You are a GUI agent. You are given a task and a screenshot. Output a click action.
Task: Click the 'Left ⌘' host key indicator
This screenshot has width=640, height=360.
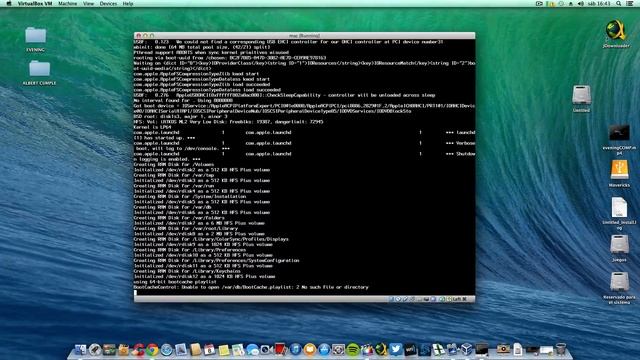click(x=459, y=299)
